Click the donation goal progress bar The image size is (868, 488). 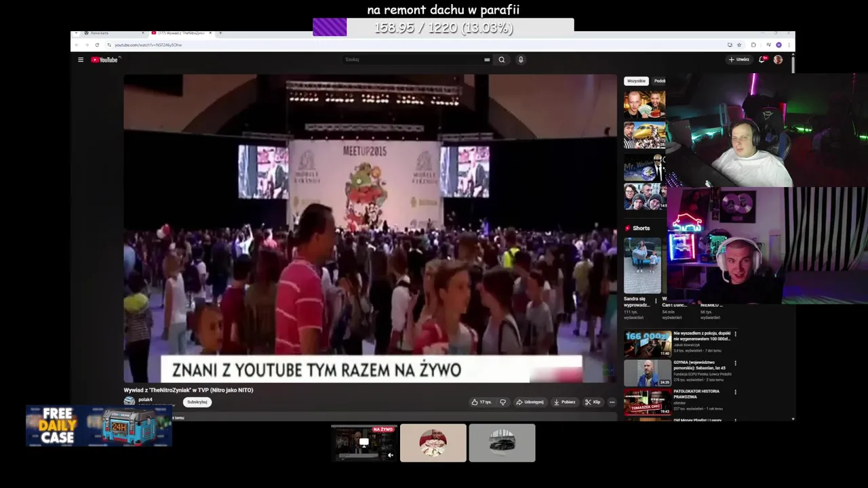pos(443,28)
